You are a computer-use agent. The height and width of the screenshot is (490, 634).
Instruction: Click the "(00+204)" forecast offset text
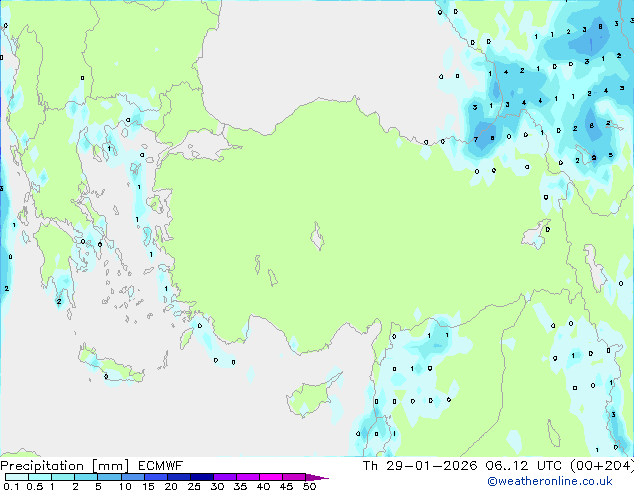pyautogui.click(x=602, y=466)
